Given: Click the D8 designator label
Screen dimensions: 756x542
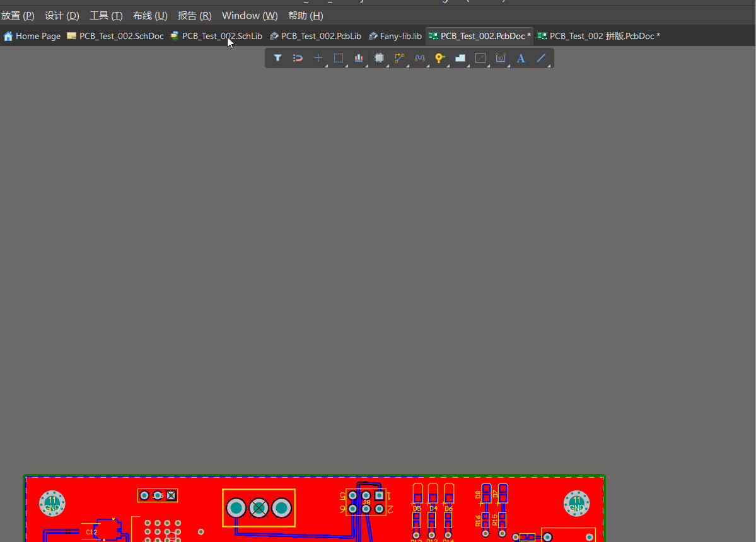Looking at the screenshot, I should [479, 495].
